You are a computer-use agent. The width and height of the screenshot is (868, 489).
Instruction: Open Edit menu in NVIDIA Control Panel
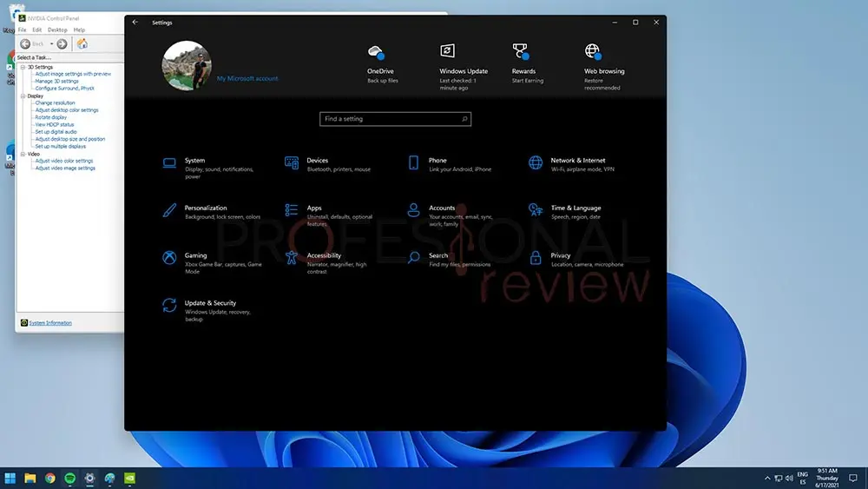(36, 30)
